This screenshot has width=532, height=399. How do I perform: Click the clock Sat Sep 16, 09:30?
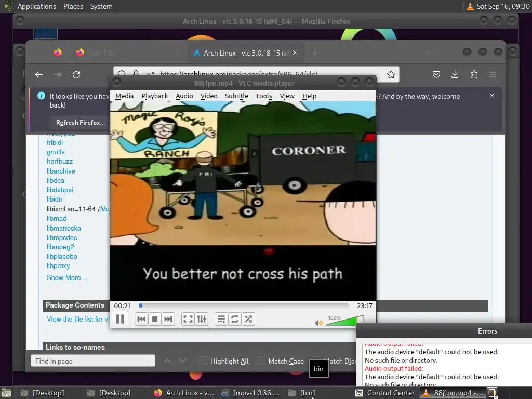point(503,6)
